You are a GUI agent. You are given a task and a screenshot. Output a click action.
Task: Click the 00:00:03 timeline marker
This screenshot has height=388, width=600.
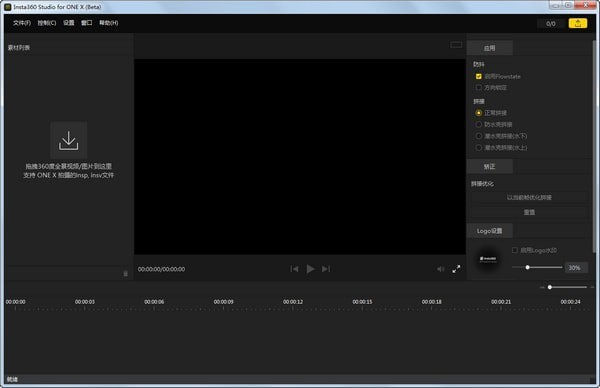coord(85,302)
